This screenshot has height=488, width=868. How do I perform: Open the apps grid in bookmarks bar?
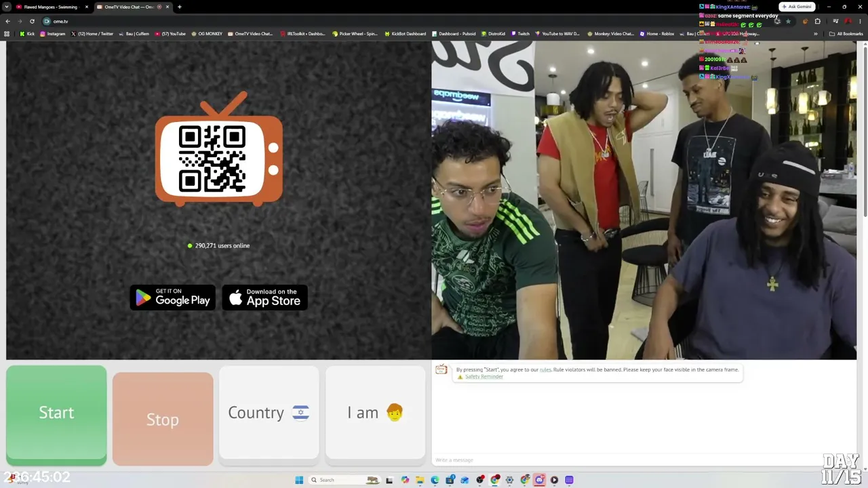(7, 34)
